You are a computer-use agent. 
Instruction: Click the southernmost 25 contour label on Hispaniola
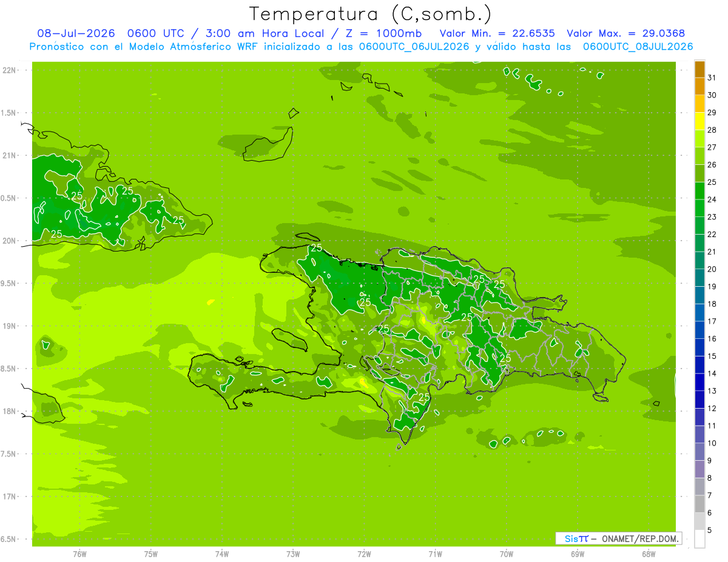pyautogui.click(x=424, y=397)
